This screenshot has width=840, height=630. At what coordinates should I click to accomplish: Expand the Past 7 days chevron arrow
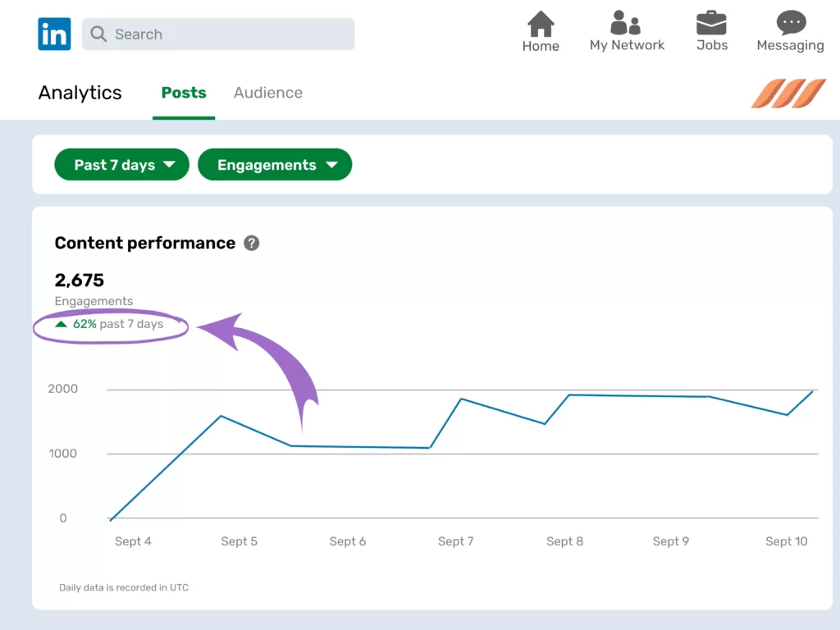pyautogui.click(x=170, y=164)
